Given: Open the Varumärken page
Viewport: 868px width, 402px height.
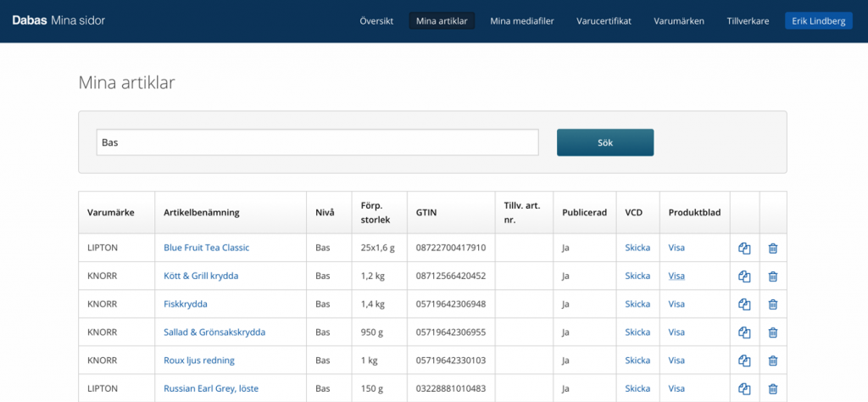Looking at the screenshot, I should (x=679, y=21).
